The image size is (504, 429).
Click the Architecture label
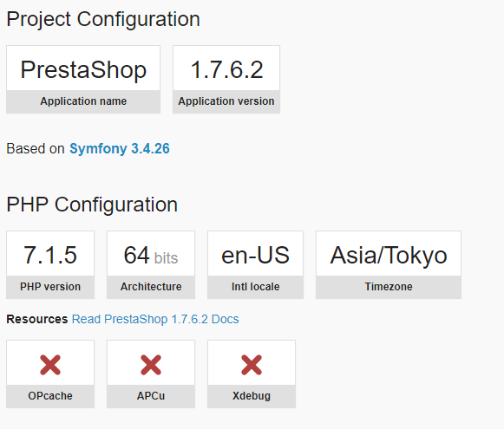[151, 286]
